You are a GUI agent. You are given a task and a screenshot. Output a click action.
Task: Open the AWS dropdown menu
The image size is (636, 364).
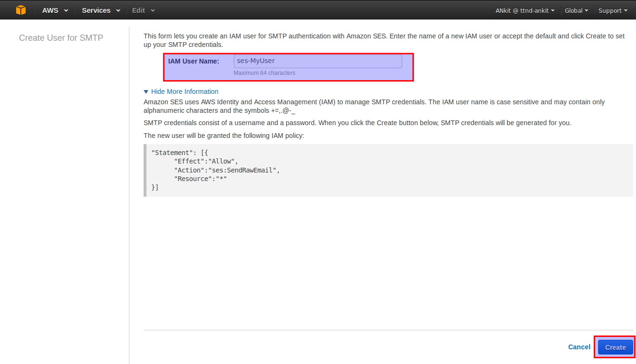pyautogui.click(x=55, y=10)
